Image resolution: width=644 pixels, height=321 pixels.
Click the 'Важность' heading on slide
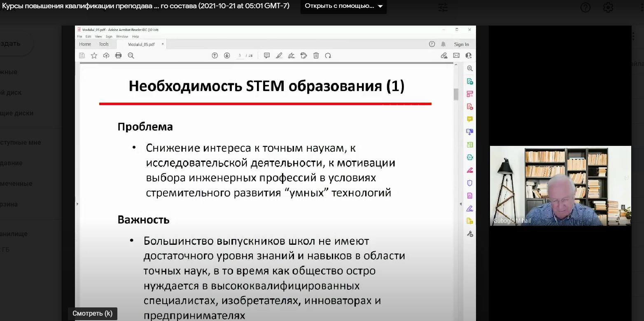coord(143,220)
